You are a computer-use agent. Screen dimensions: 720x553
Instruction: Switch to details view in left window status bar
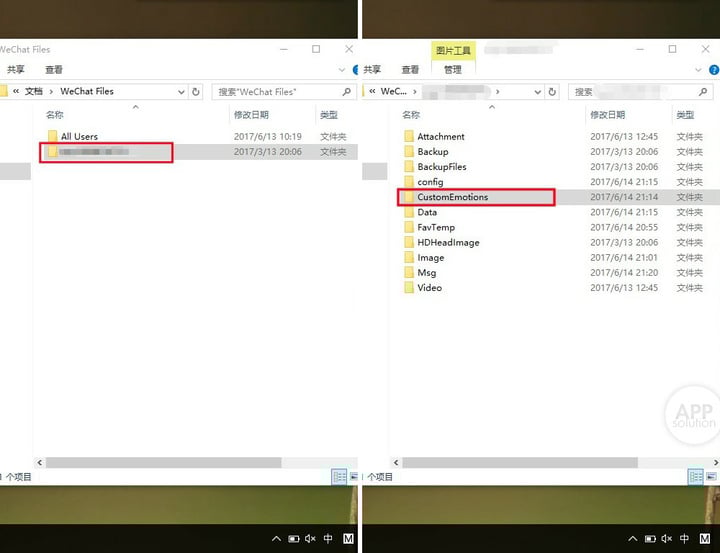coord(339,477)
